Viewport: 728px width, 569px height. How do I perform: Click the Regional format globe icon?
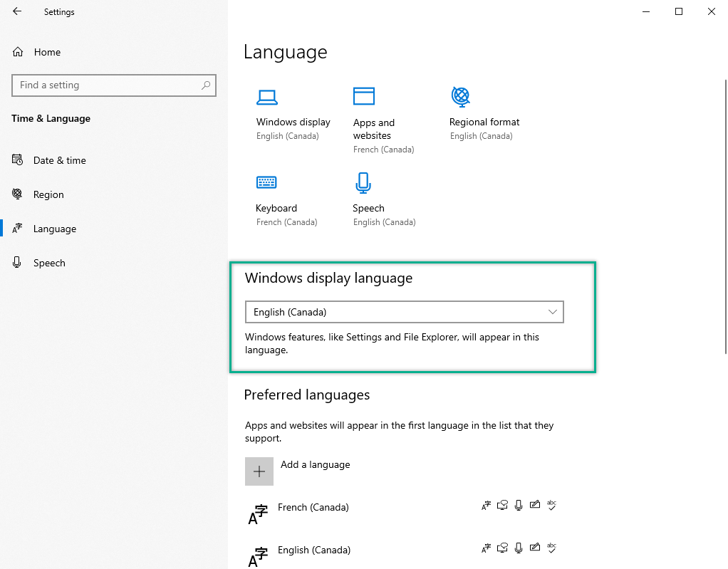461,96
